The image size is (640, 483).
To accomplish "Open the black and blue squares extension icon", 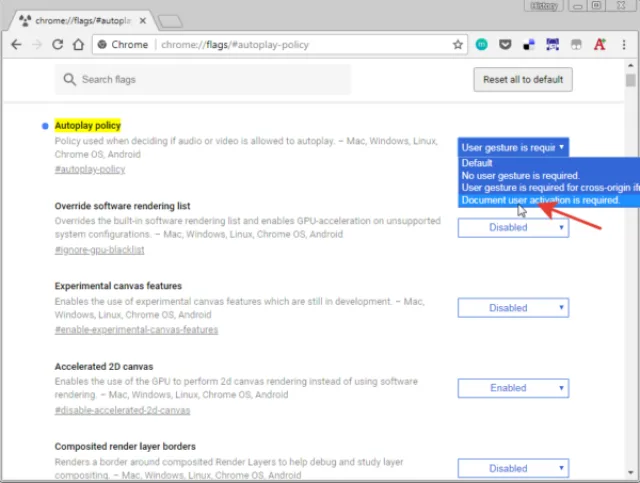I will click(529, 45).
